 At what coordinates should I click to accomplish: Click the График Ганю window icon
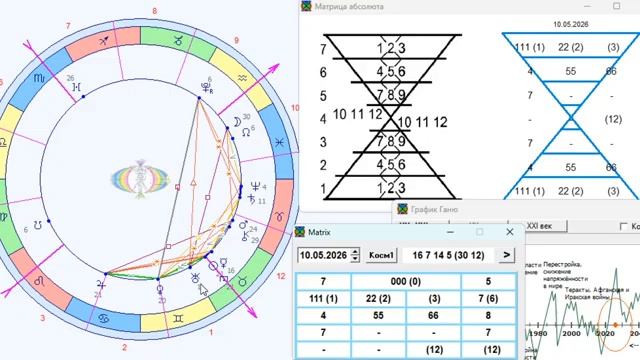402,209
